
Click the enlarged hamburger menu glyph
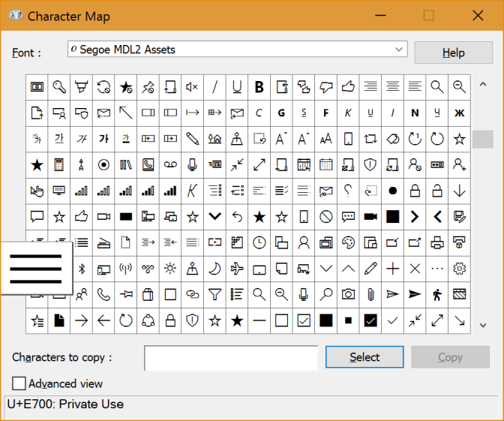pyautogui.click(x=36, y=268)
